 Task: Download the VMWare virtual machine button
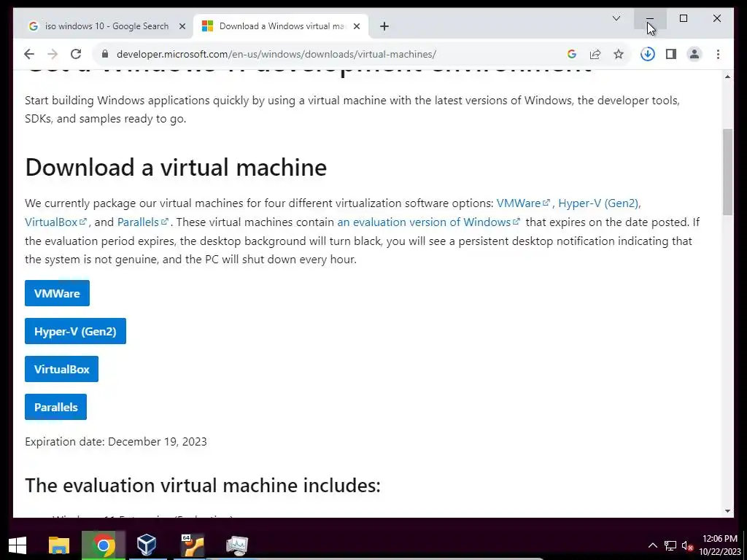(x=57, y=293)
